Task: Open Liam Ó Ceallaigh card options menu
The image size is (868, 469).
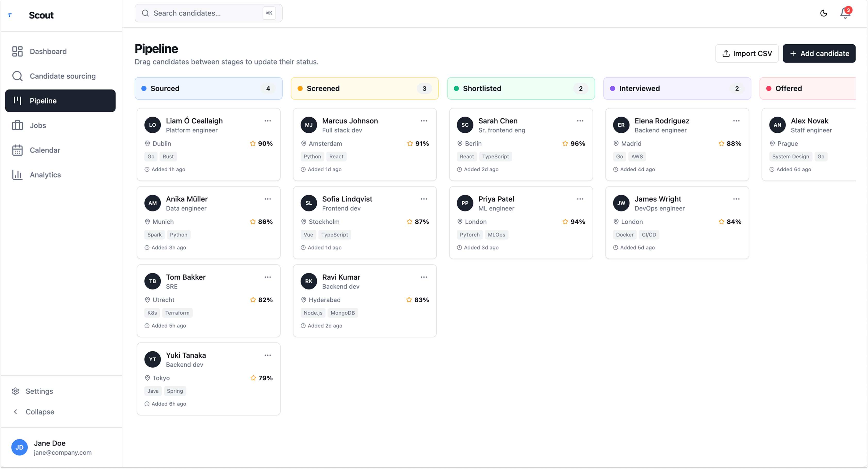Action: click(268, 121)
